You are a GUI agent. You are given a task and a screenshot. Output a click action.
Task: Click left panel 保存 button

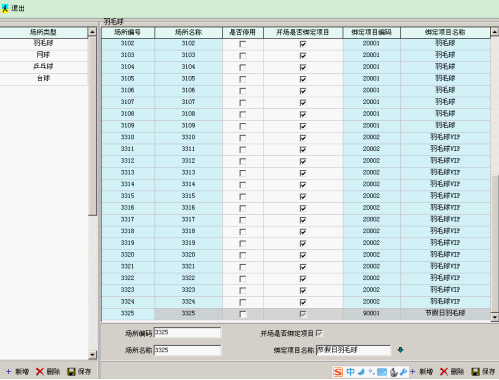[x=79, y=372]
